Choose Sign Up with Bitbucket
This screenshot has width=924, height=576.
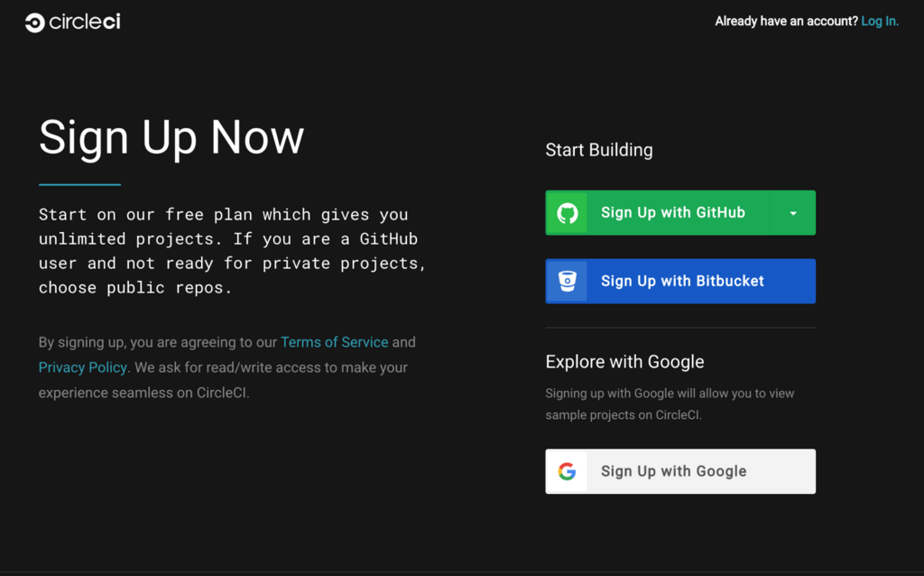tap(680, 281)
